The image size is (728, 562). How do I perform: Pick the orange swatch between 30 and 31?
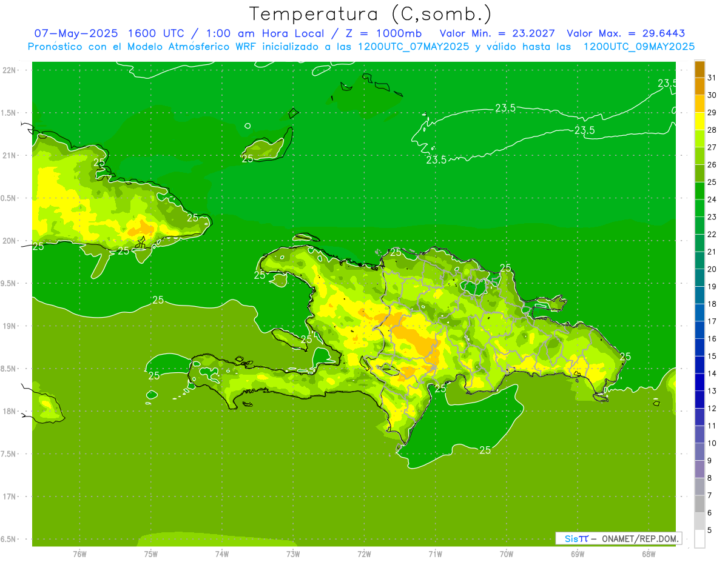pyautogui.click(x=699, y=86)
